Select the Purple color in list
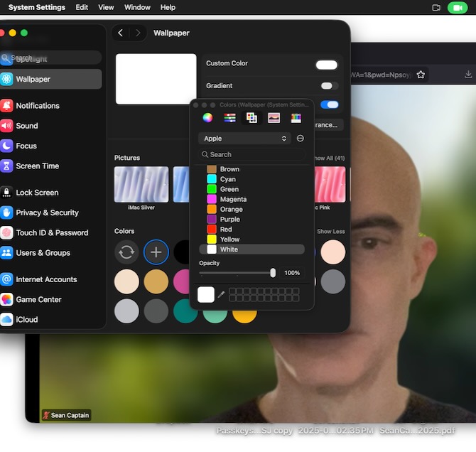The height and width of the screenshot is (452, 476). coord(251,220)
